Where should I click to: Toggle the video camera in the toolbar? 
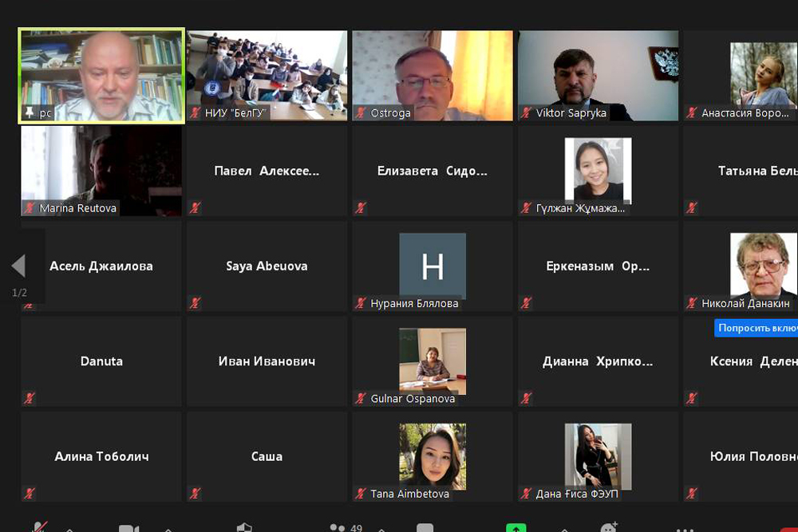tap(128, 528)
